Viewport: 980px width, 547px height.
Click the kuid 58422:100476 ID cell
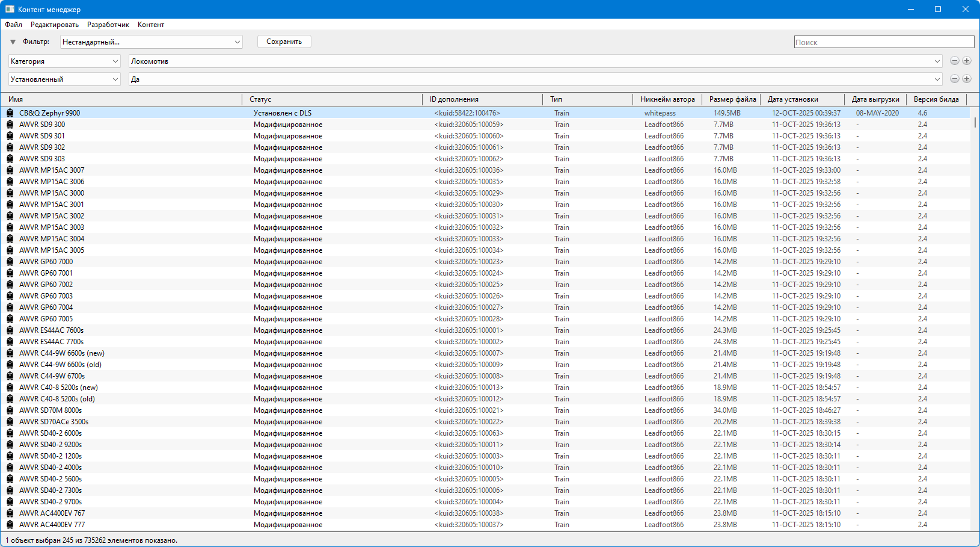[467, 113]
